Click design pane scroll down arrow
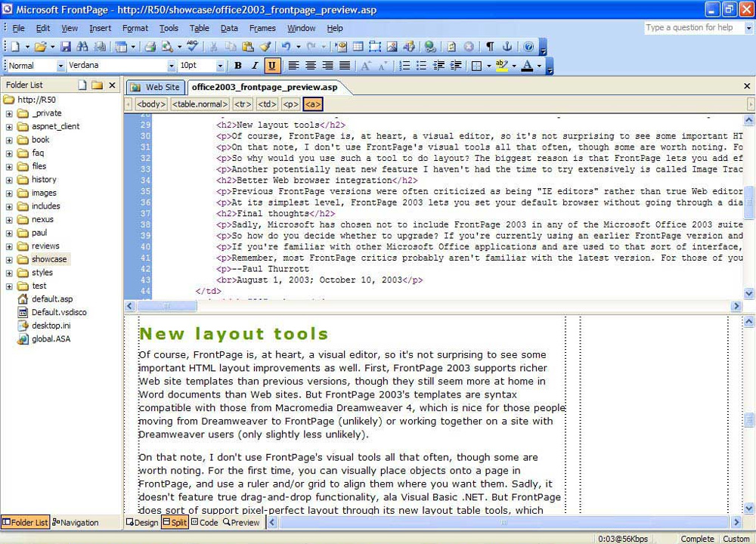The image size is (756, 544). [748, 508]
